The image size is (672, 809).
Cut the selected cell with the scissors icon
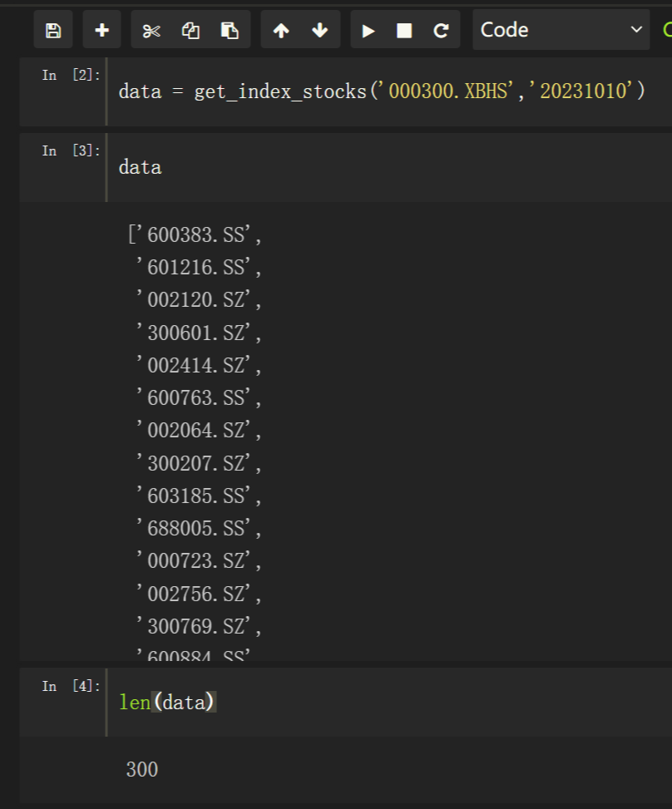(151, 31)
